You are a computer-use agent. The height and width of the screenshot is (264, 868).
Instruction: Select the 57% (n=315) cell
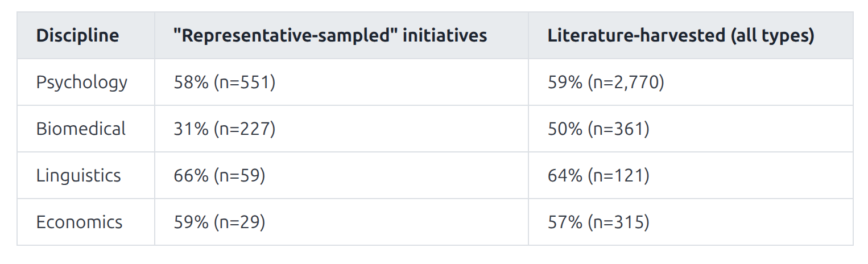click(598, 222)
